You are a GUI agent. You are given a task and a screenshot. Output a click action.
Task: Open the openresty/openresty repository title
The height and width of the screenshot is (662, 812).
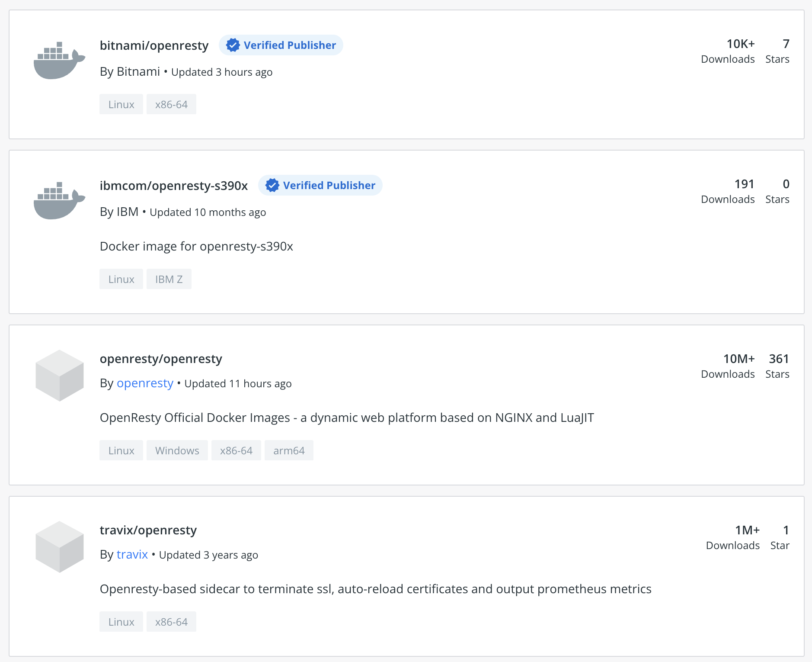click(x=161, y=359)
